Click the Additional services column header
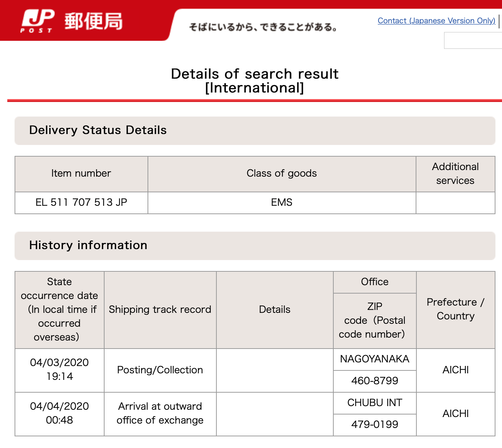 click(x=455, y=174)
